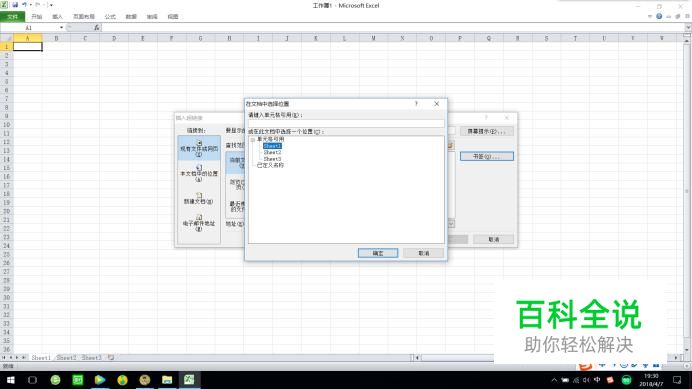Select 电子邮件地址 link-to option
The image size is (692, 389).
pos(199,223)
